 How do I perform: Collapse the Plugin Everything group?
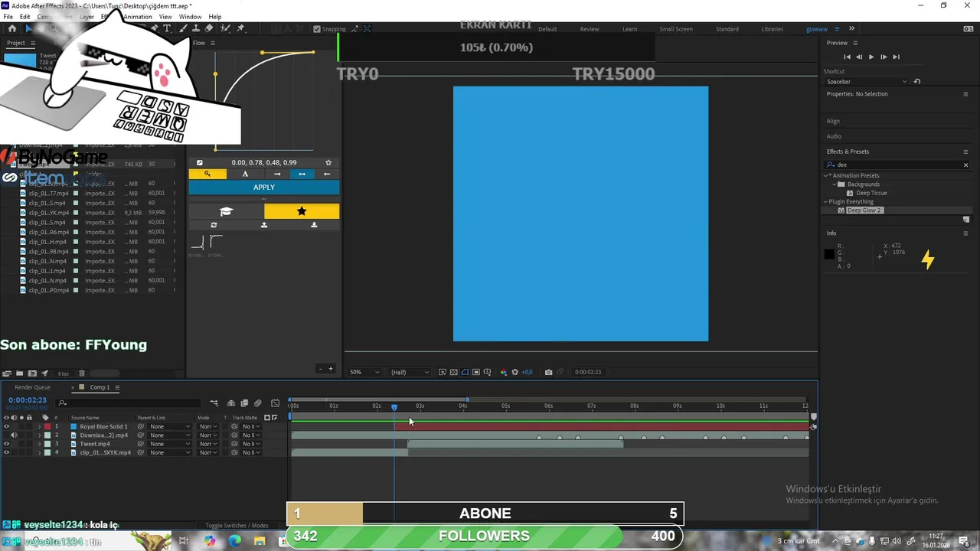826,202
